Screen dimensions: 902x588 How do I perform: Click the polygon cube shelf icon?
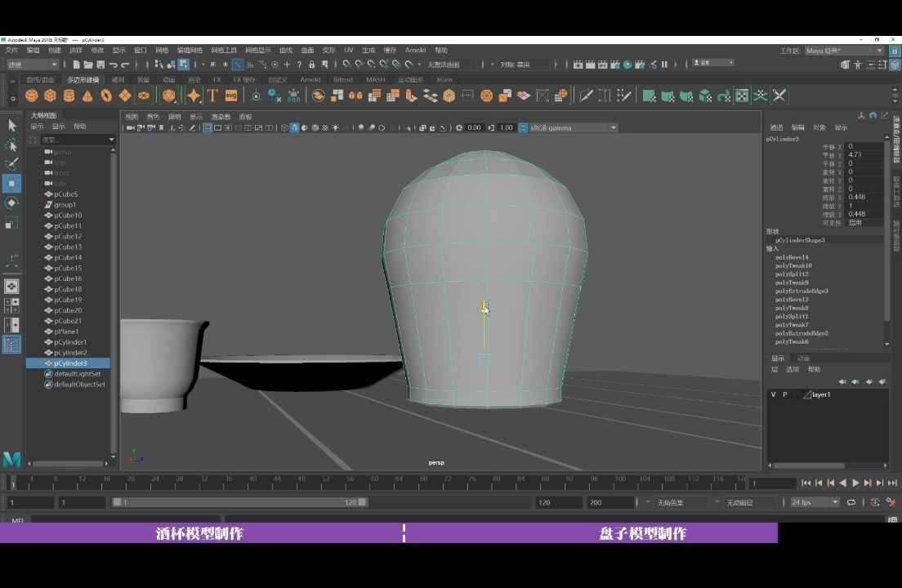tap(50, 96)
